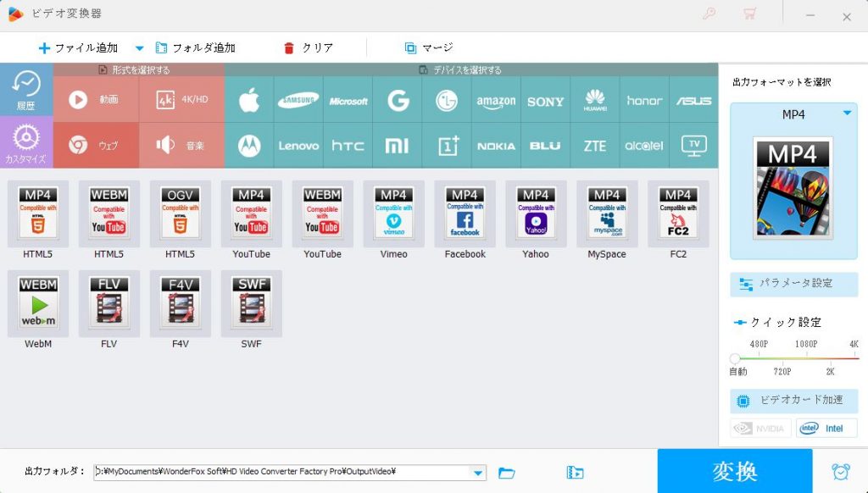Open パラメータ設定 parameter settings

point(793,284)
